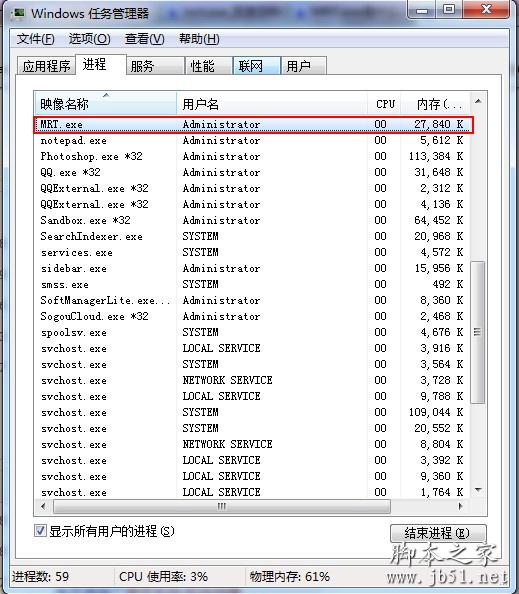Screen dimensions: 519x594
Task: Select the svchost.exe row using 109,044 K
Action: tap(253, 412)
